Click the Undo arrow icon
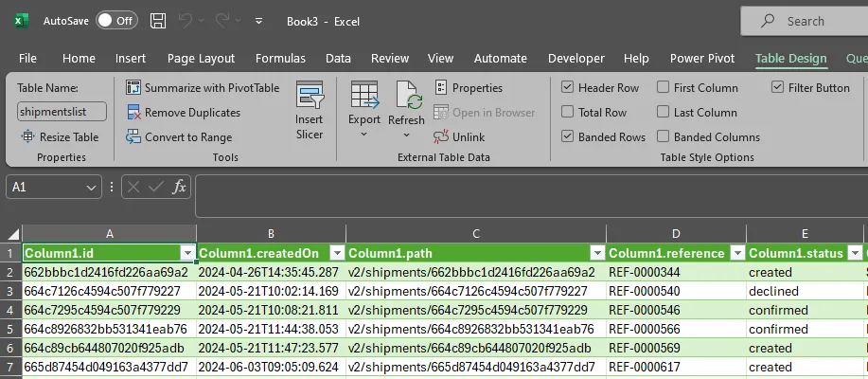Screen dimensions: 868x379 point(186,21)
